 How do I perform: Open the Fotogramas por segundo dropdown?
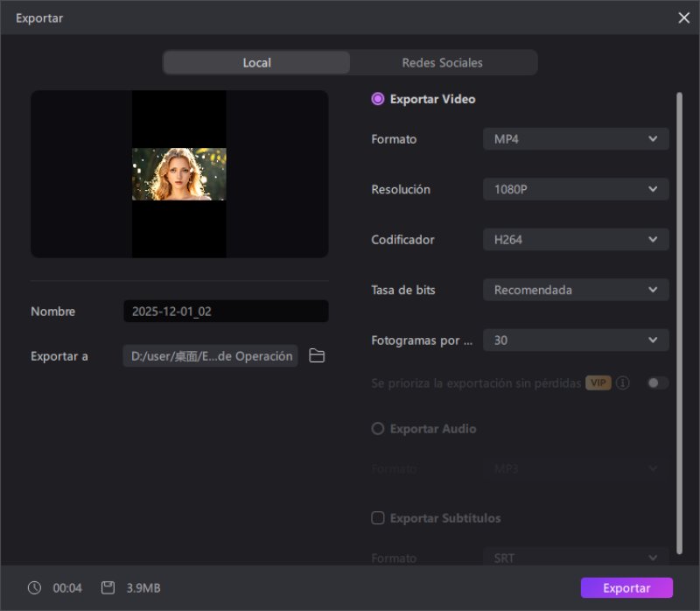point(575,340)
